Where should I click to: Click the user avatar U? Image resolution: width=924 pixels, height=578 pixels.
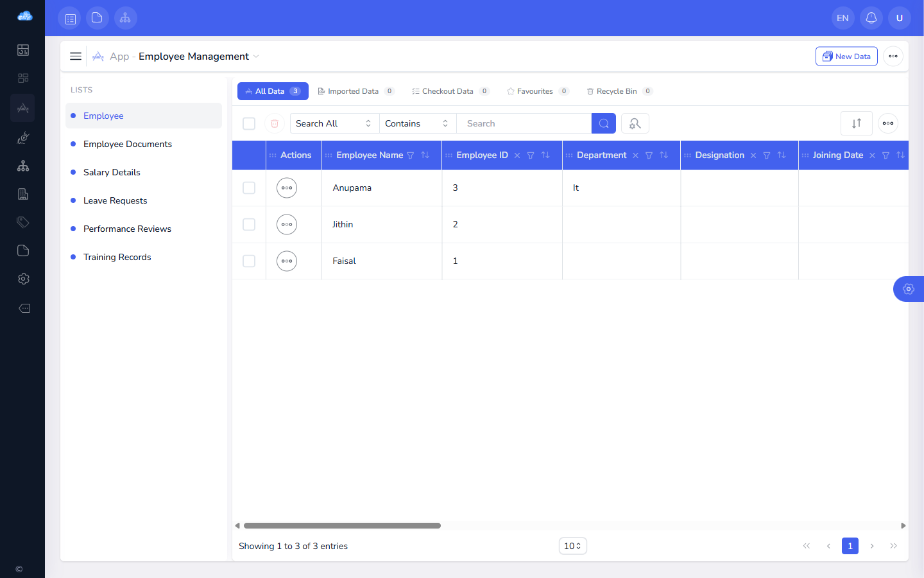pos(900,18)
